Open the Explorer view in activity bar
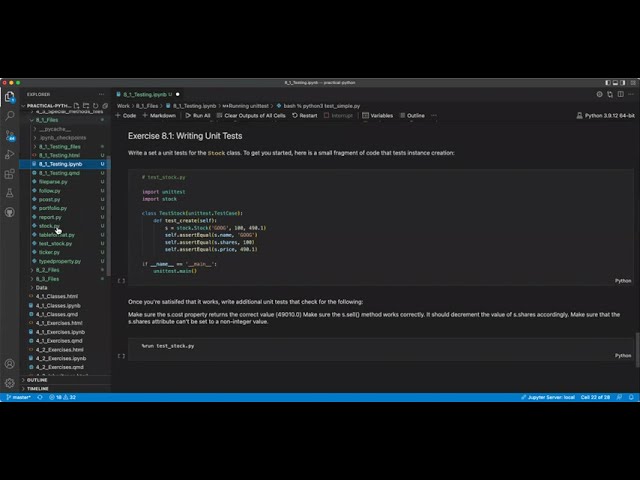640x480 pixels. [10, 97]
